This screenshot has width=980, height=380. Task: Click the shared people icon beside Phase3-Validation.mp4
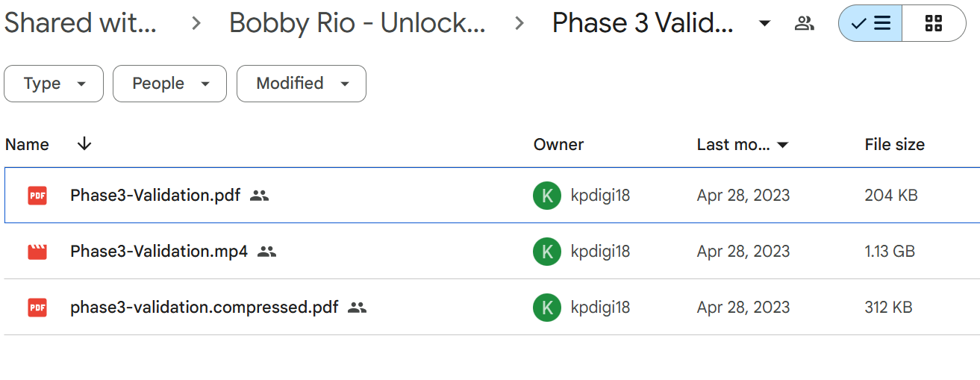[266, 252]
